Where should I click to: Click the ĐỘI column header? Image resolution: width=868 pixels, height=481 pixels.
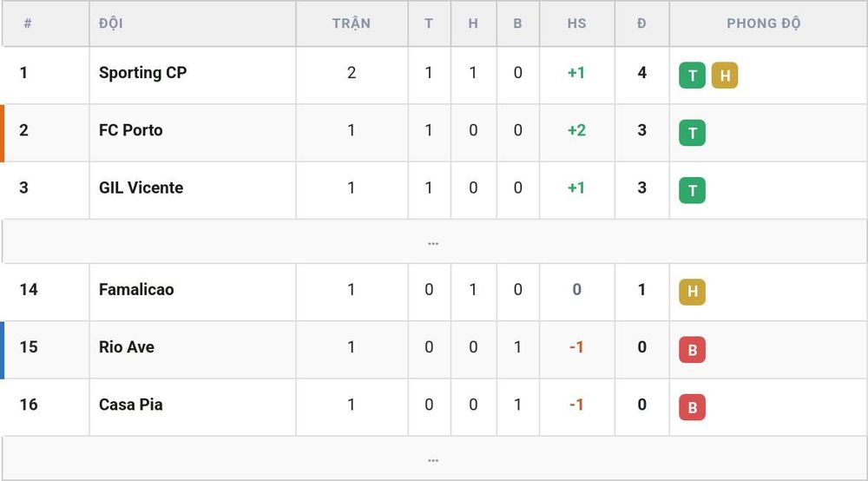tap(111, 23)
